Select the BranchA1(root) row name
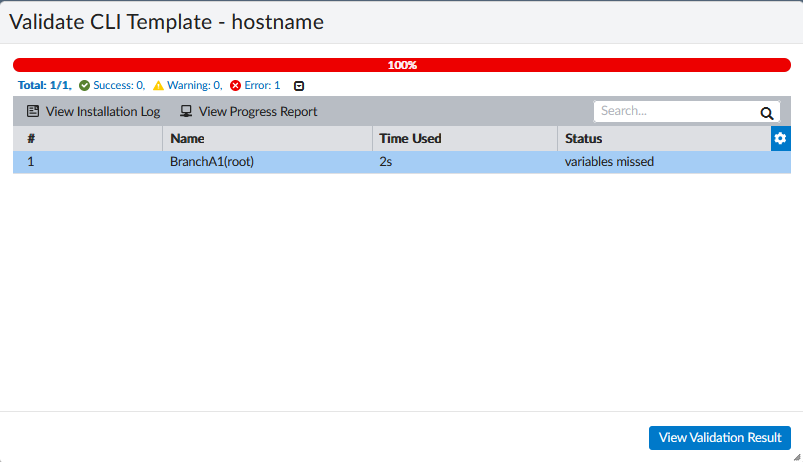 212,162
